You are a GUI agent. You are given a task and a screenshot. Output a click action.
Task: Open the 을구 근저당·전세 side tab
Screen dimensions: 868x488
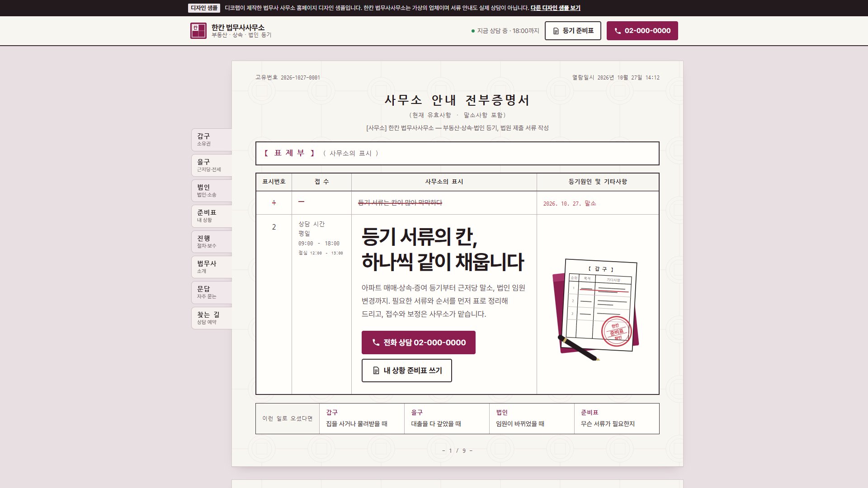click(x=212, y=165)
